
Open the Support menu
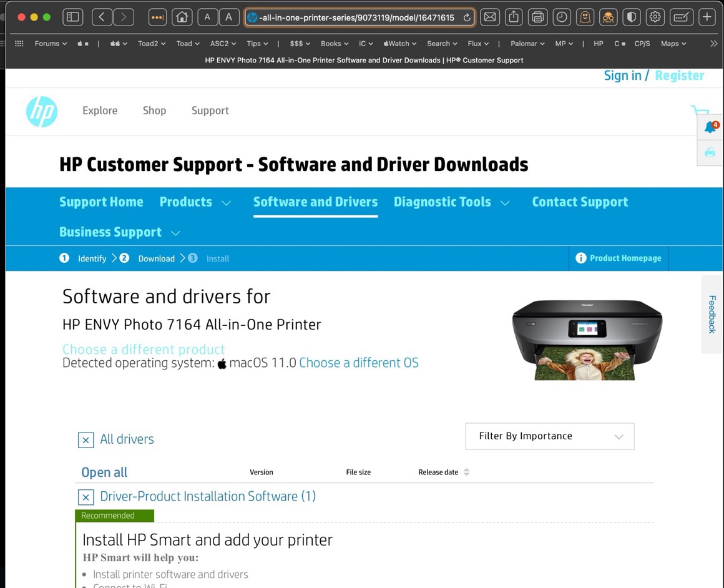pos(210,110)
